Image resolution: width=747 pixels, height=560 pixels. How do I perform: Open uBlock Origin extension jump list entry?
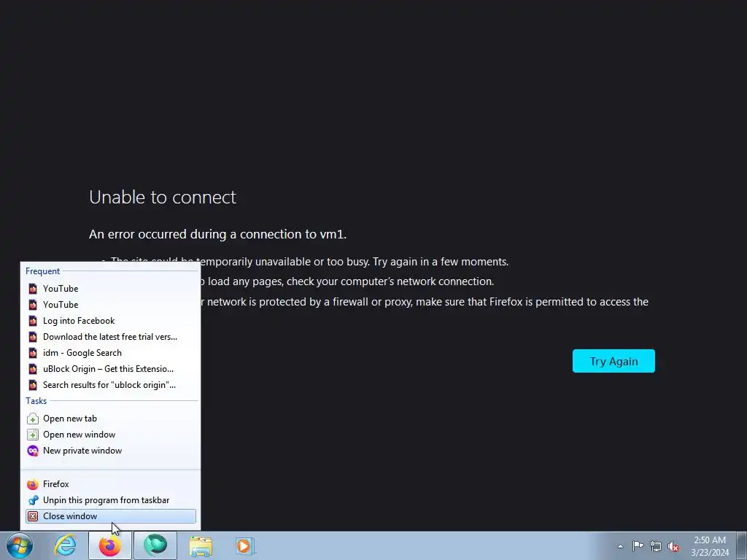tap(111, 369)
